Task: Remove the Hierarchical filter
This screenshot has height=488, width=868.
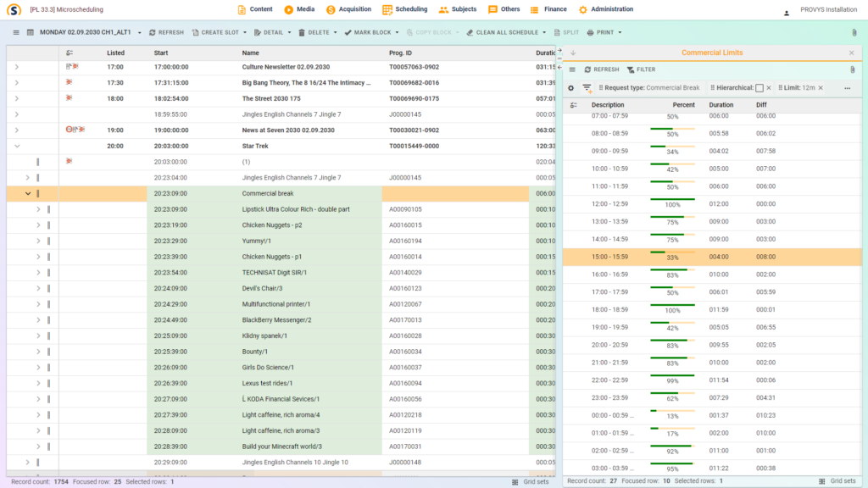Action: (769, 88)
